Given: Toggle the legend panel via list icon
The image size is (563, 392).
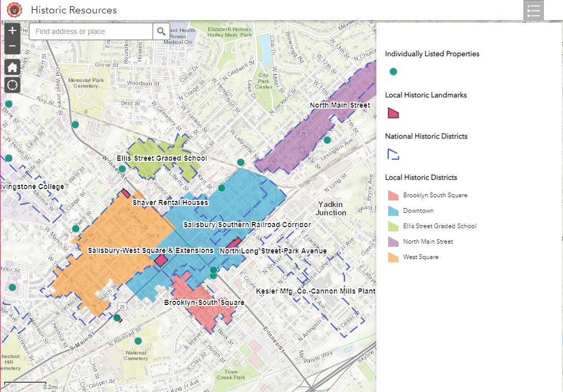Looking at the screenshot, I should coord(533,10).
